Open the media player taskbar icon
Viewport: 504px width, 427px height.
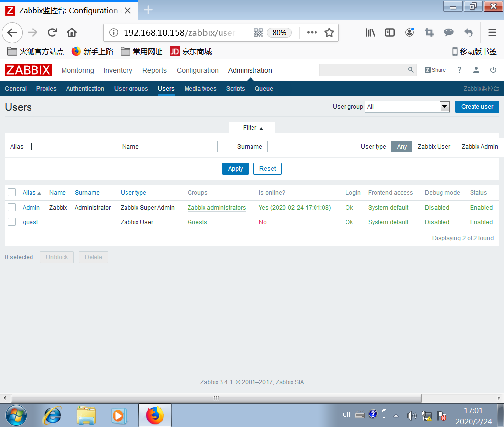click(119, 416)
